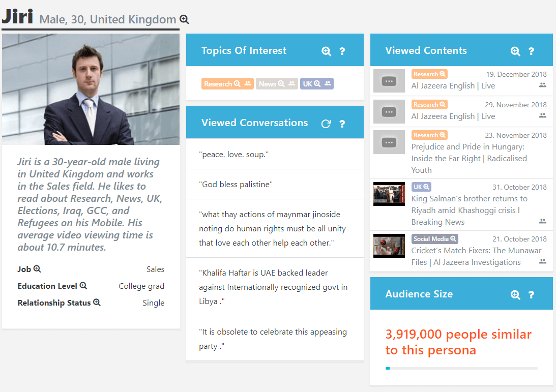The width and height of the screenshot is (556, 392).
Task: Click the Topics Of Interest help icon
Action: [x=342, y=51]
